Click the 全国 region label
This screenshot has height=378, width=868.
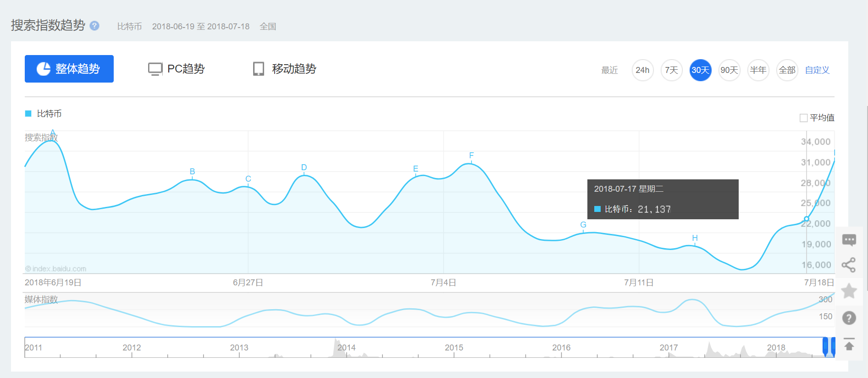[x=268, y=27]
